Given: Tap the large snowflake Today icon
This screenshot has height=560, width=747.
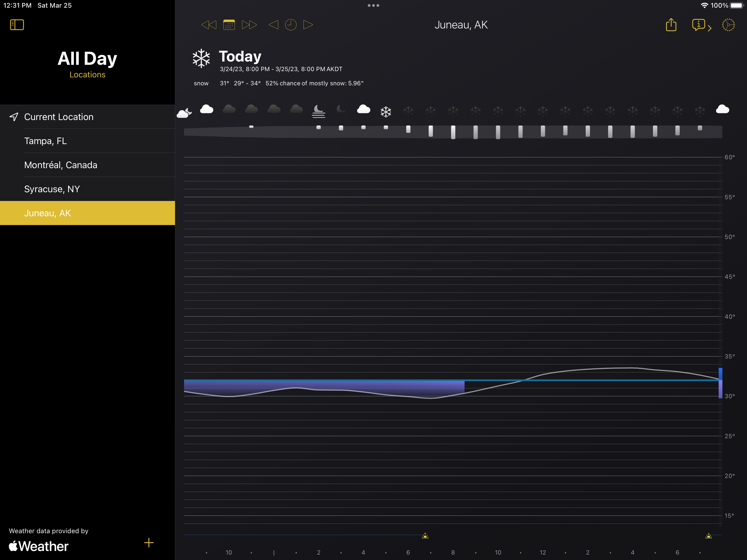Looking at the screenshot, I should (x=201, y=59).
